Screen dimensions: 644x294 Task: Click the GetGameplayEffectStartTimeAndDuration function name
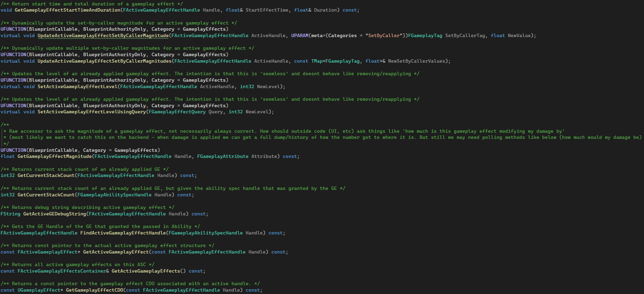67,10
